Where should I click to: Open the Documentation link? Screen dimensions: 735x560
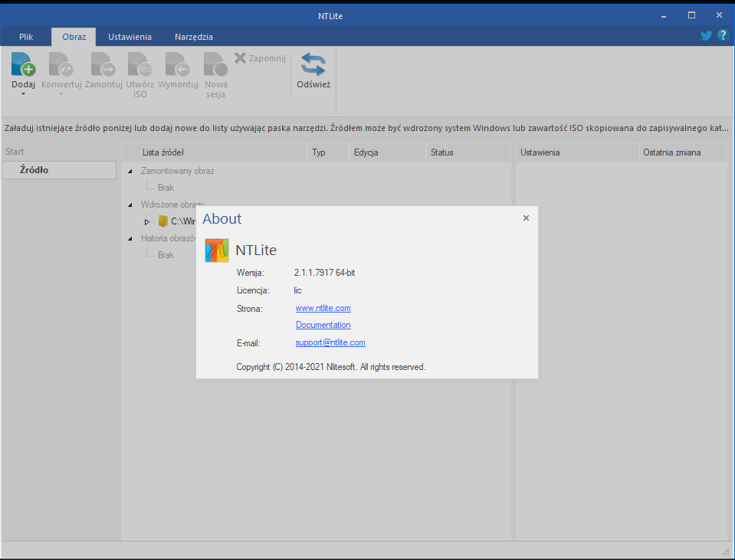pos(323,325)
